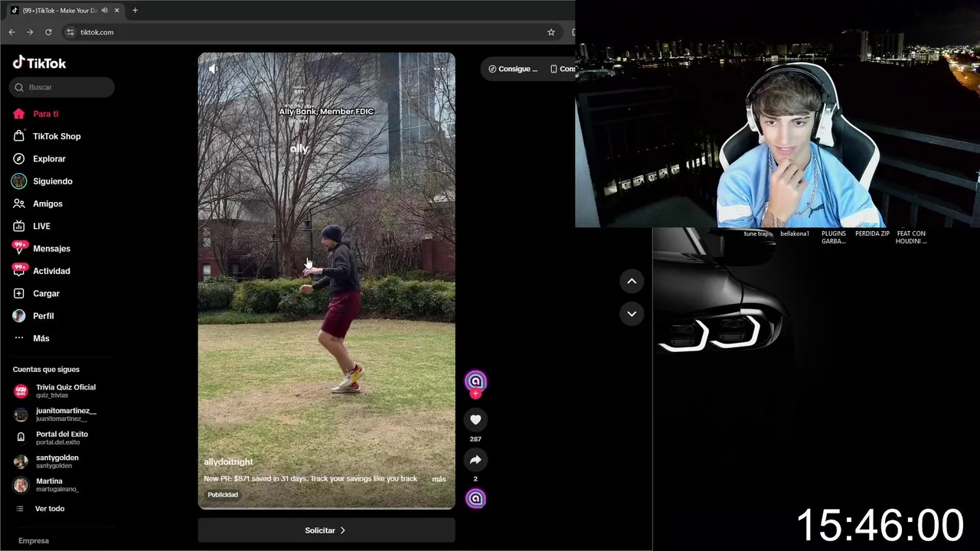Screen dimensions: 980x551
Task: Like the video with the heart icon
Action: (x=475, y=419)
